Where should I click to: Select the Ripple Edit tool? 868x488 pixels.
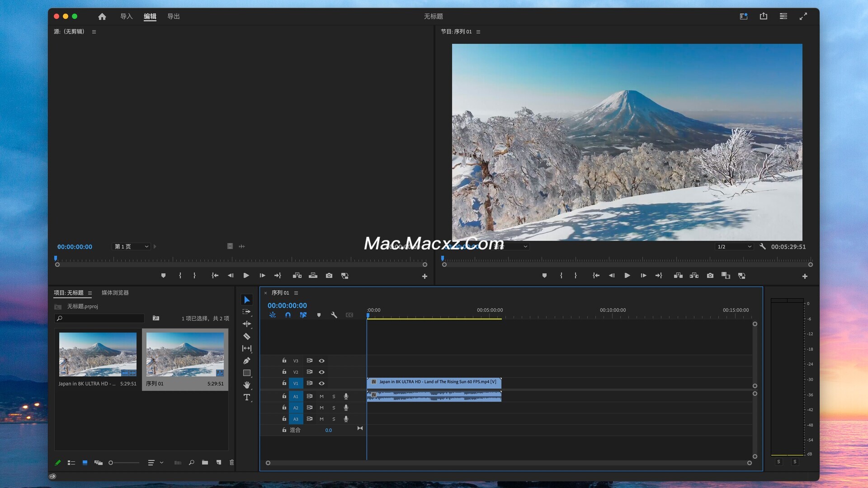point(247,324)
